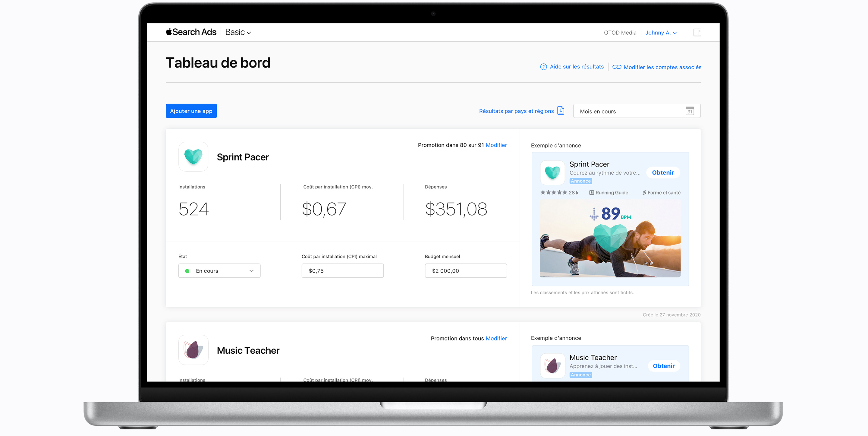Click Modifier link next to Sprint Pacer promotion
The image size is (868, 436).
(x=496, y=145)
